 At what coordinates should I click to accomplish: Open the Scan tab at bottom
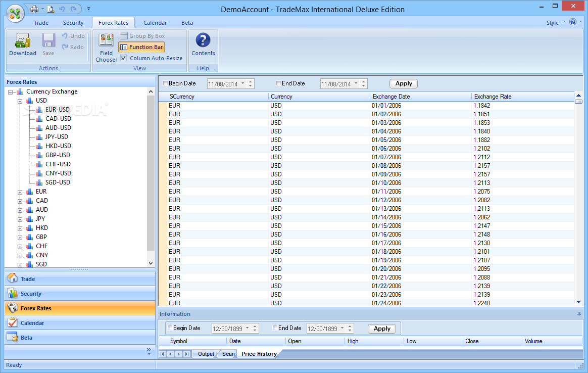click(228, 354)
